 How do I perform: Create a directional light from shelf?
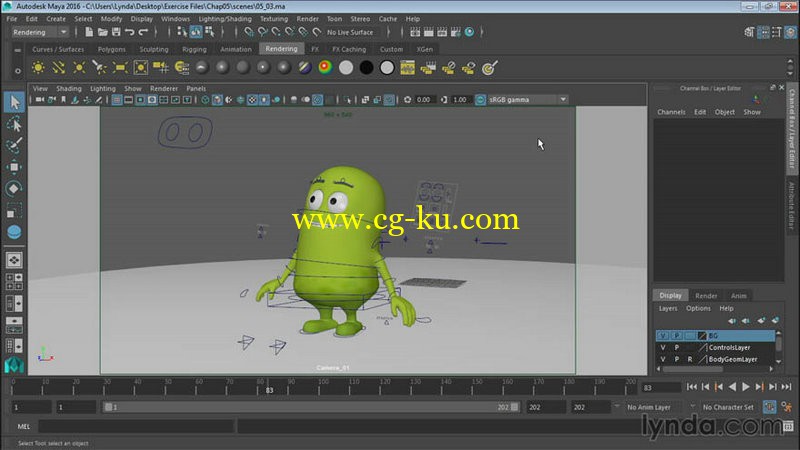coord(59,67)
